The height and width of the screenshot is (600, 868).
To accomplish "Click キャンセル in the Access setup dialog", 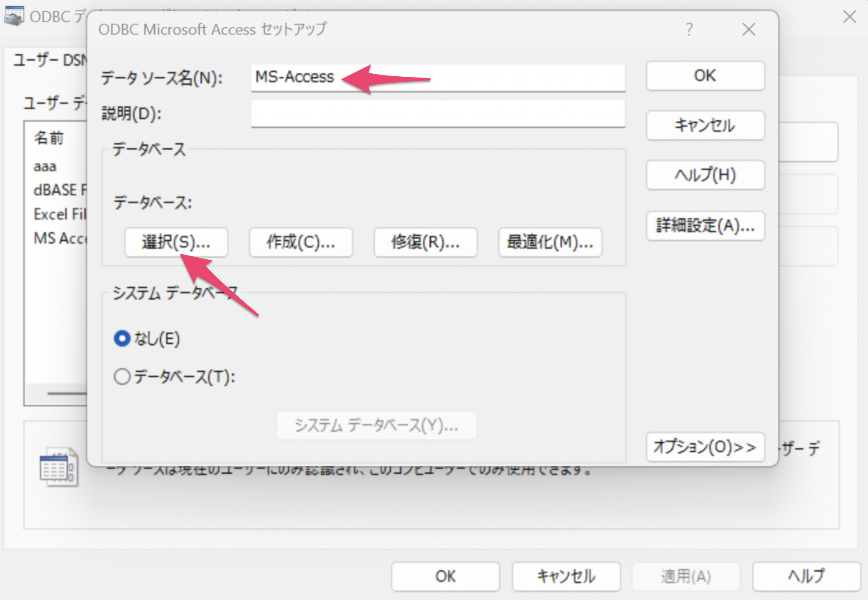I will pyautogui.click(x=705, y=125).
